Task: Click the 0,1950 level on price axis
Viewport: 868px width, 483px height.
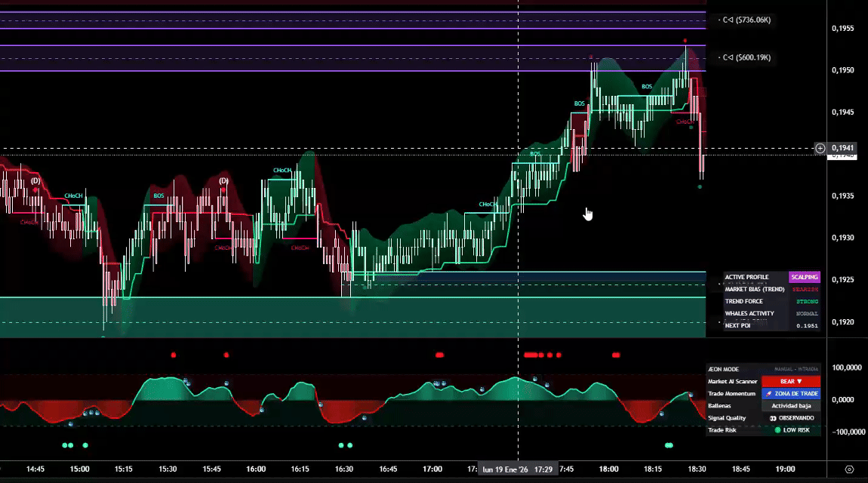Action: 842,70
